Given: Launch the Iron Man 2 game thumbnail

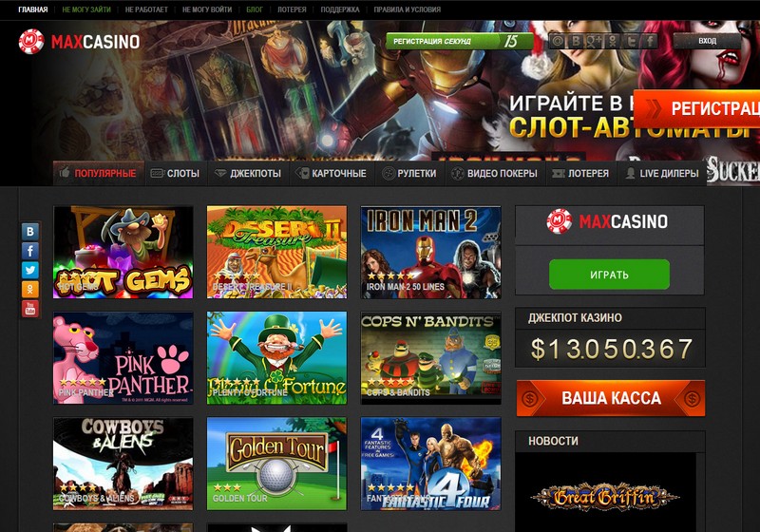Looking at the screenshot, I should [x=431, y=252].
